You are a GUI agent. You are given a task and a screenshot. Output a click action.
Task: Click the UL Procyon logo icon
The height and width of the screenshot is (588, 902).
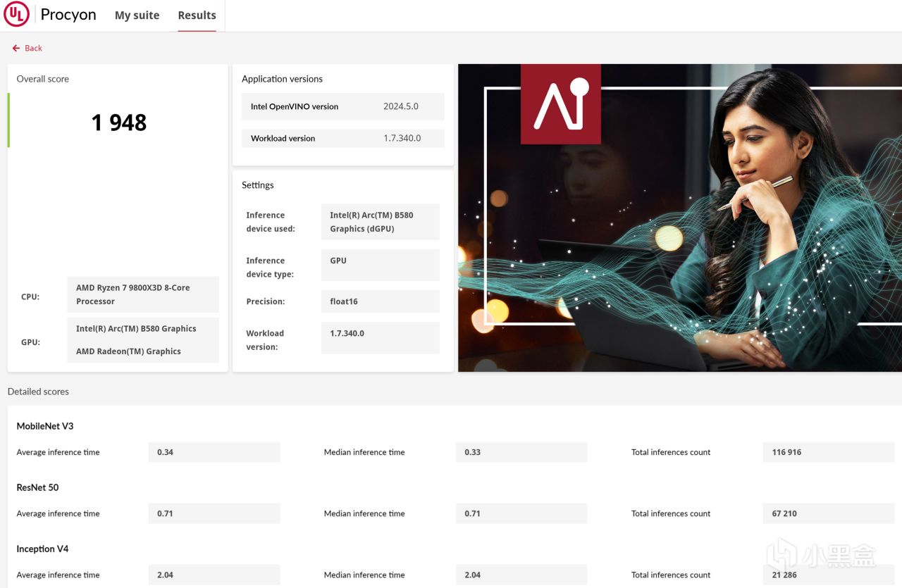(17, 14)
